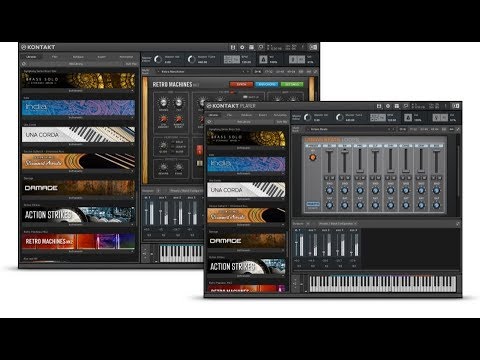Click the Master Volume knob in Kontakt
Screen dimensions: 480x360
(x=158, y=60)
